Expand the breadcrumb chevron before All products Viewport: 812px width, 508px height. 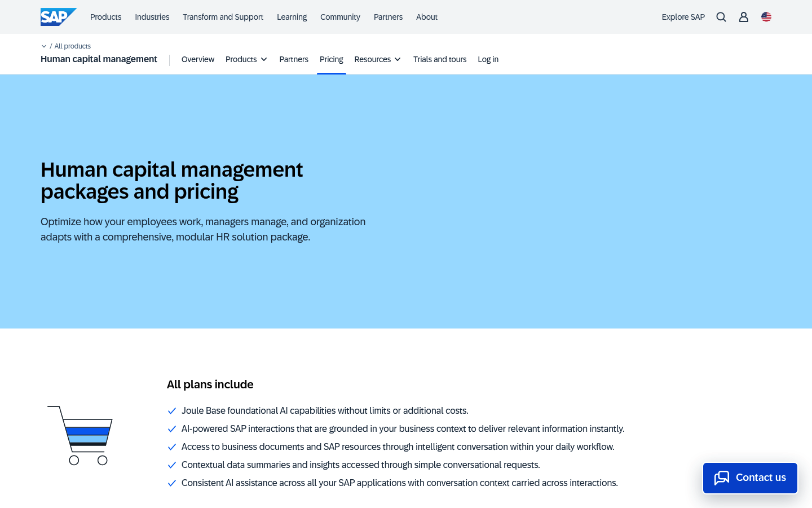point(44,46)
